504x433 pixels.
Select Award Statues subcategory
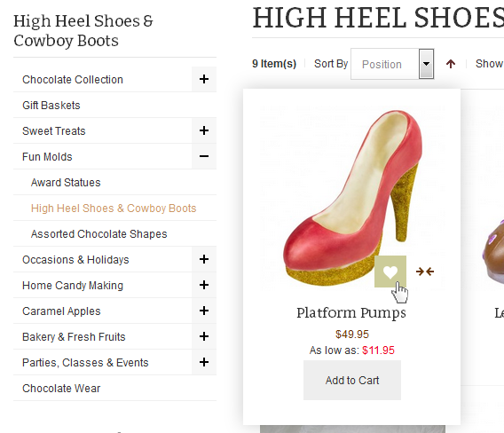(66, 182)
